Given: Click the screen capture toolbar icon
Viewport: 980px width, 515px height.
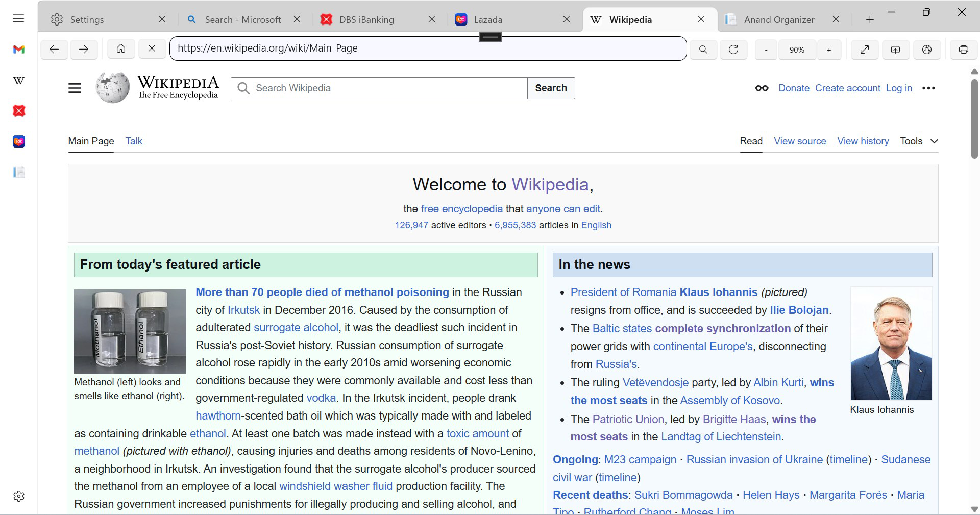Looking at the screenshot, I should (896, 50).
